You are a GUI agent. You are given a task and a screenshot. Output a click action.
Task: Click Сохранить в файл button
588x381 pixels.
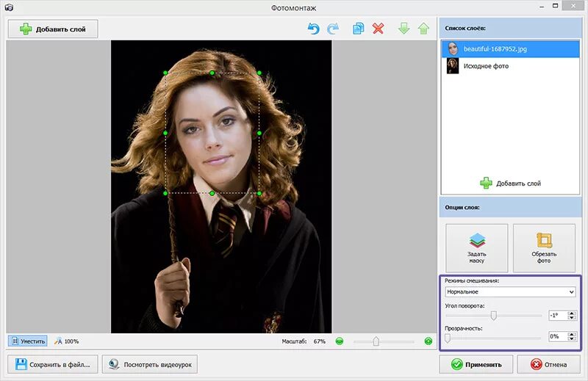tap(53, 364)
